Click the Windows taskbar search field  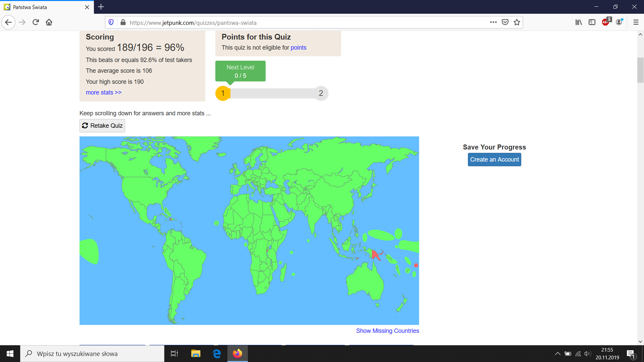click(x=92, y=354)
